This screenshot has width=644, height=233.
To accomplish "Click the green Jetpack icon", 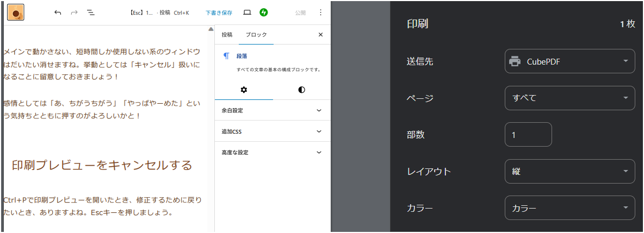I will click(x=264, y=12).
